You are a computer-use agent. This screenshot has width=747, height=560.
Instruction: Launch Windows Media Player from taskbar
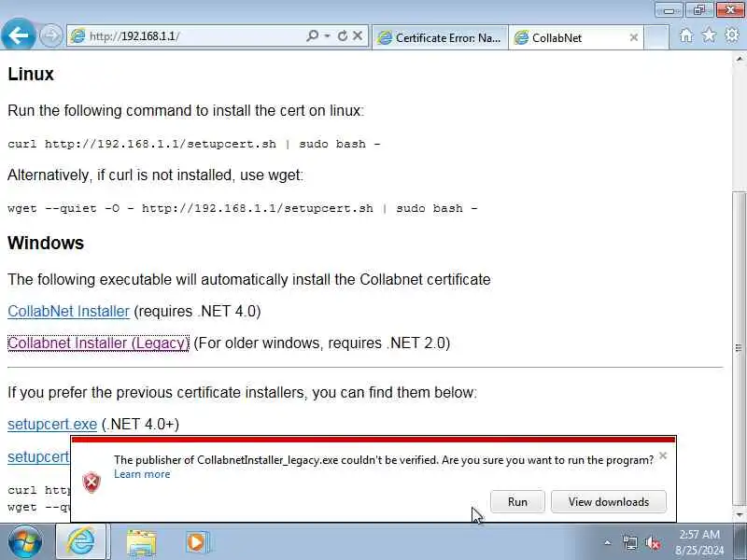(x=196, y=542)
